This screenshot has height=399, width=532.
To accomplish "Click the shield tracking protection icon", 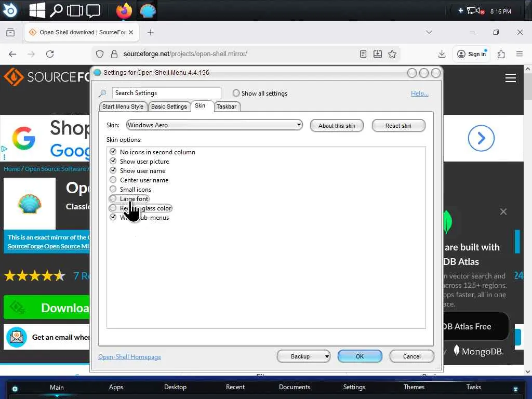I will coord(99,54).
